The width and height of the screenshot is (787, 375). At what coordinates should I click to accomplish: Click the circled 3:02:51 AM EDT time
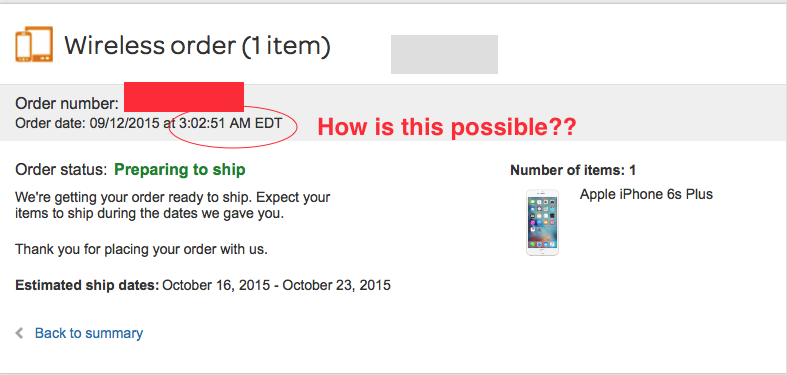click(x=230, y=123)
